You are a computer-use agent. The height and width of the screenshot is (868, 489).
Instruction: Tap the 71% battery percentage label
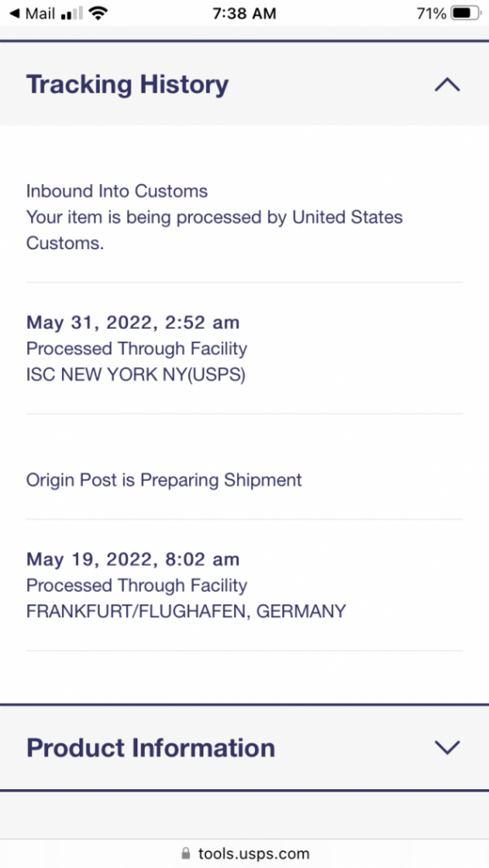click(x=431, y=14)
